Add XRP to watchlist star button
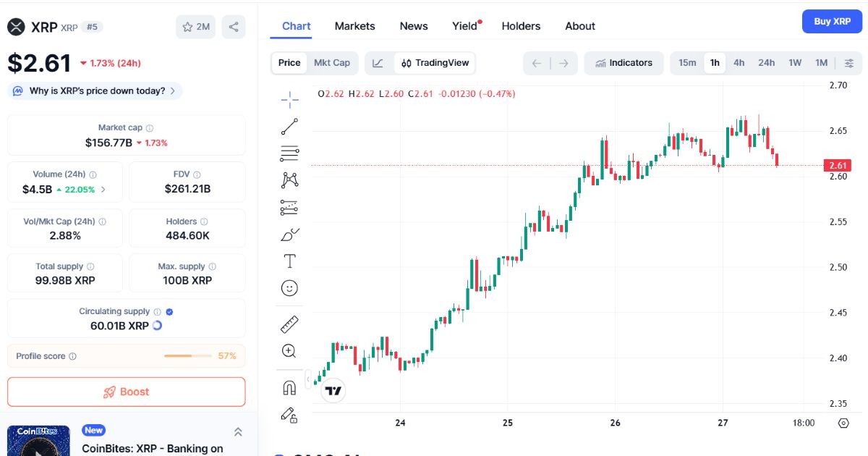The width and height of the screenshot is (868, 456). click(196, 27)
